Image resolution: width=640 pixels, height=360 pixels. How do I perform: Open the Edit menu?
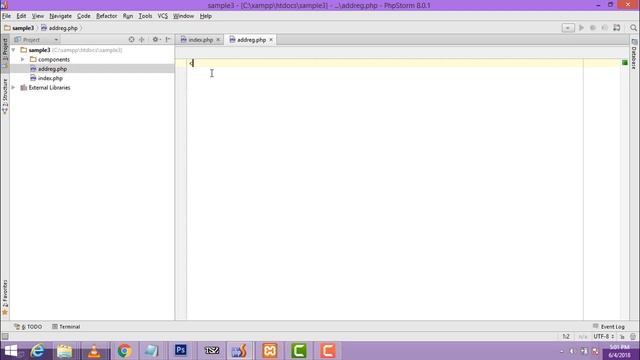(x=21, y=16)
